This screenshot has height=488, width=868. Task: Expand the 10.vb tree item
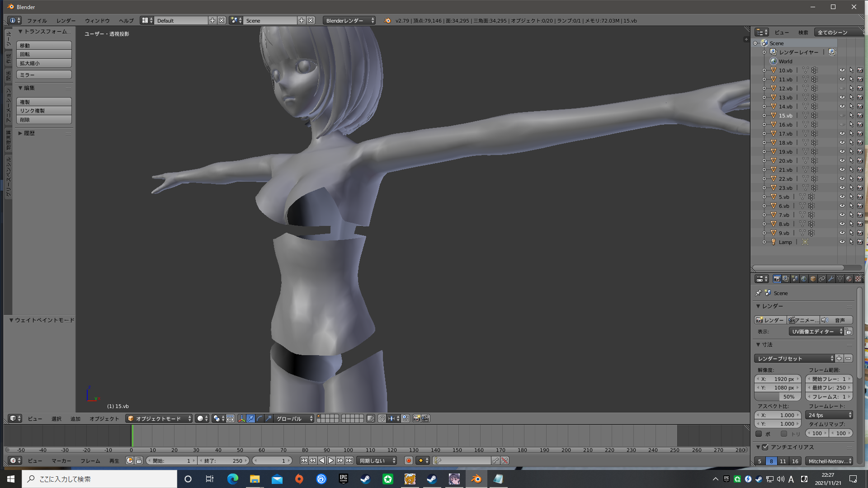click(764, 70)
